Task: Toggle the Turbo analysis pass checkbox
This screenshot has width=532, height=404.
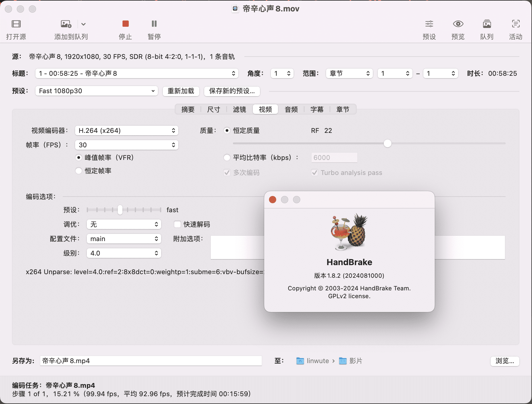Action: 315,173
